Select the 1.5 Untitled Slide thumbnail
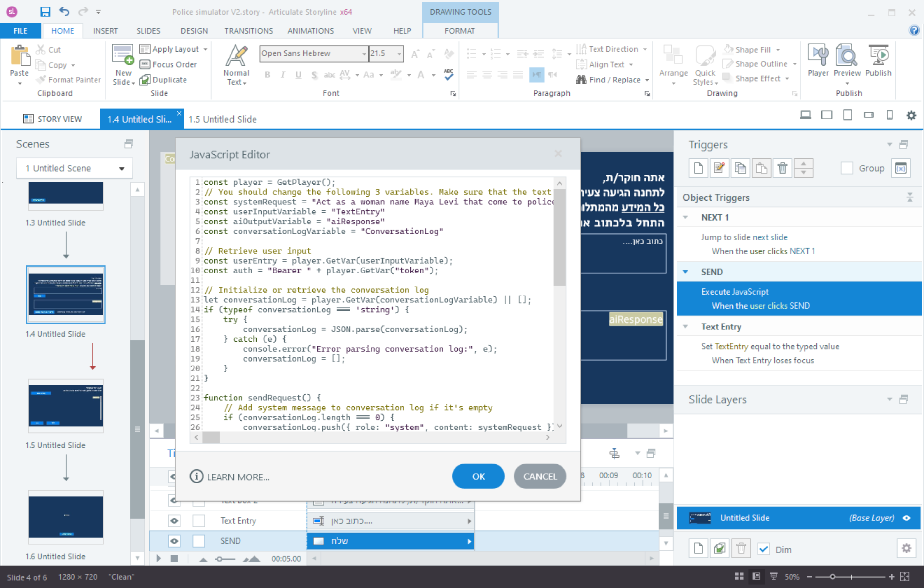The width and height of the screenshot is (924, 588). [x=66, y=406]
